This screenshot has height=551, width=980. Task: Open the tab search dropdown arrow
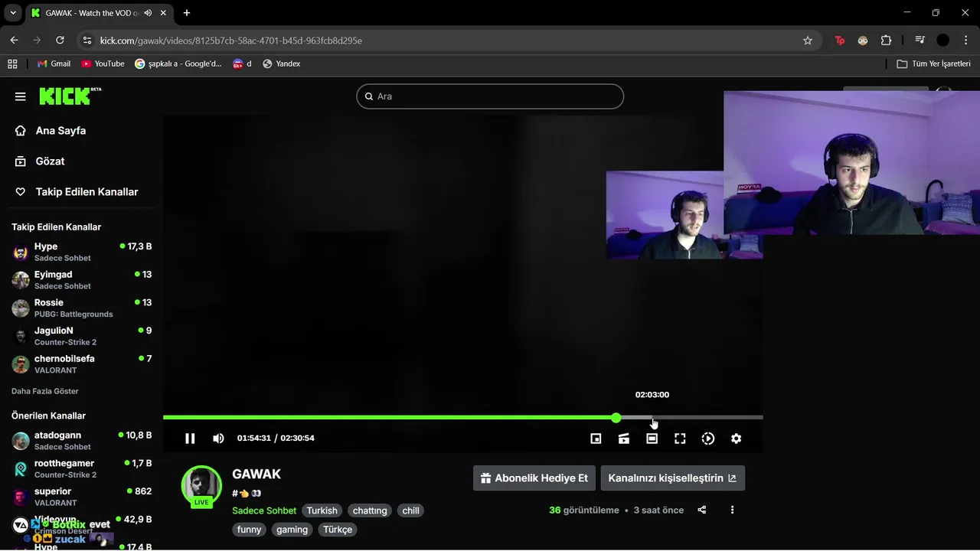click(x=13, y=13)
